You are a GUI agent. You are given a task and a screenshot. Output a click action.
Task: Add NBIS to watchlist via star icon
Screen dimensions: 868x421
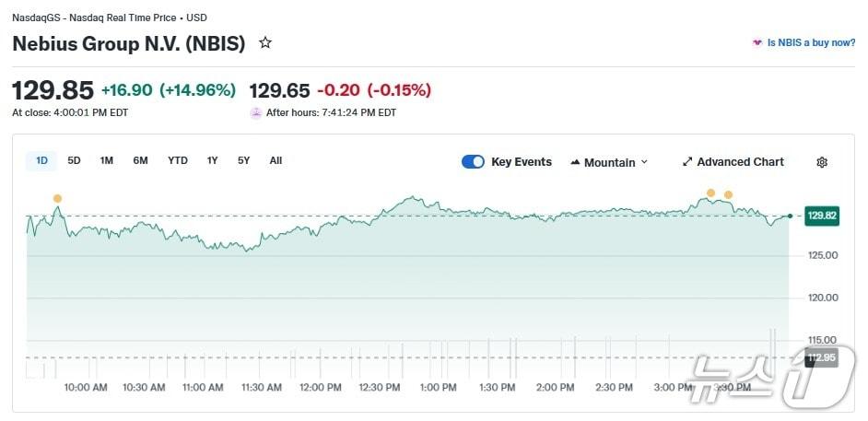coord(265,42)
